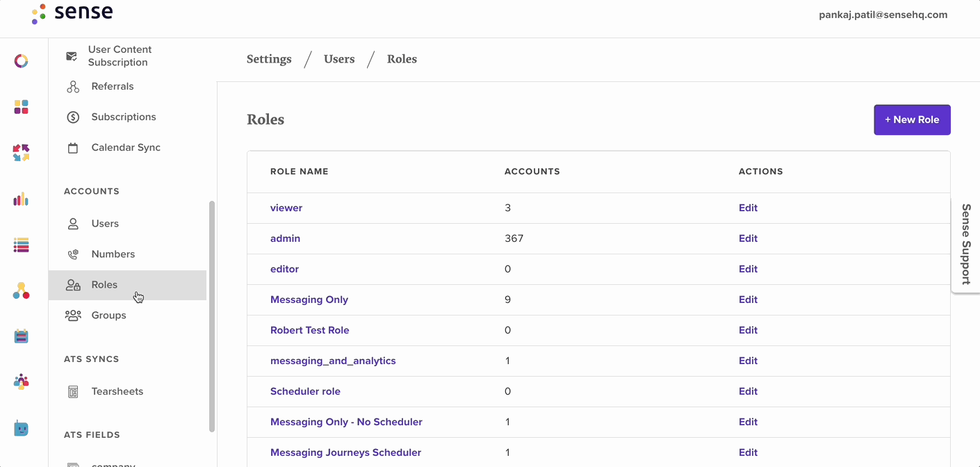Image resolution: width=980 pixels, height=467 pixels.
Task: Click the Users person icon
Action: coord(73,224)
